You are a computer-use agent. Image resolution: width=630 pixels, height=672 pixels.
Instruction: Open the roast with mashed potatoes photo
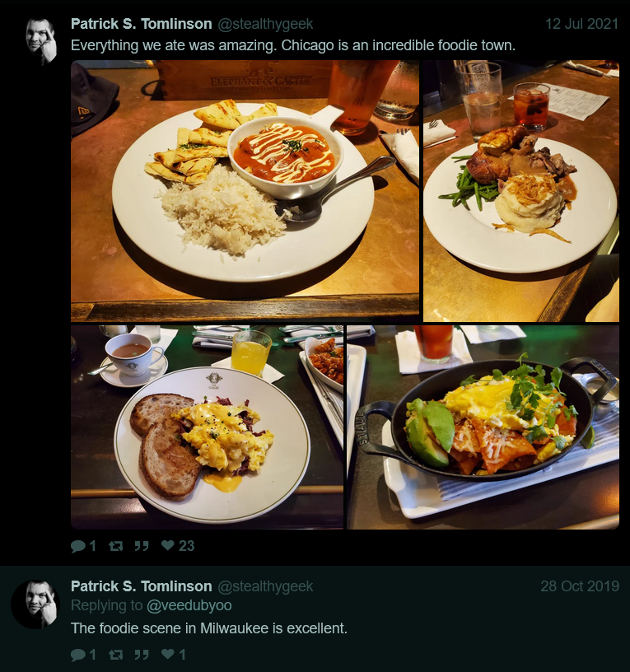[x=521, y=191]
